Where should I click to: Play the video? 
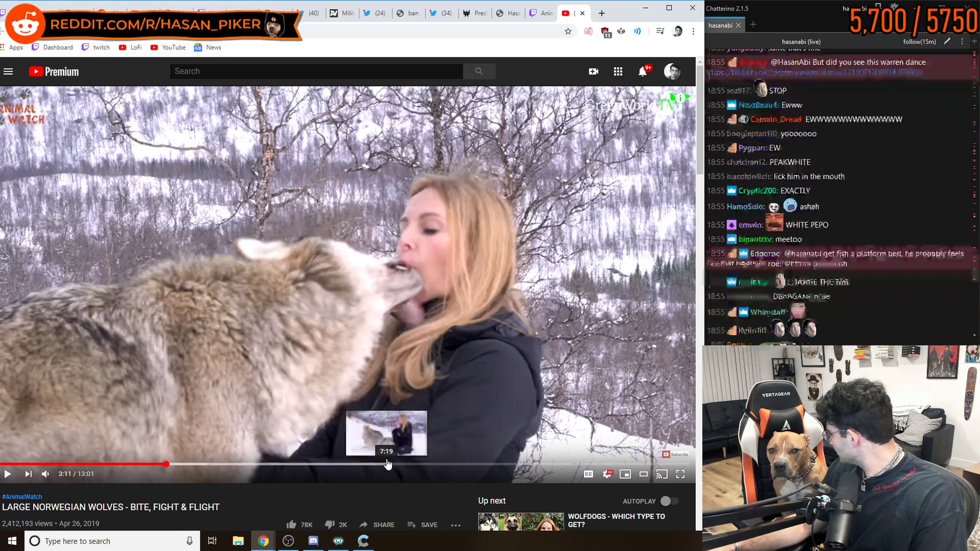[x=8, y=474]
